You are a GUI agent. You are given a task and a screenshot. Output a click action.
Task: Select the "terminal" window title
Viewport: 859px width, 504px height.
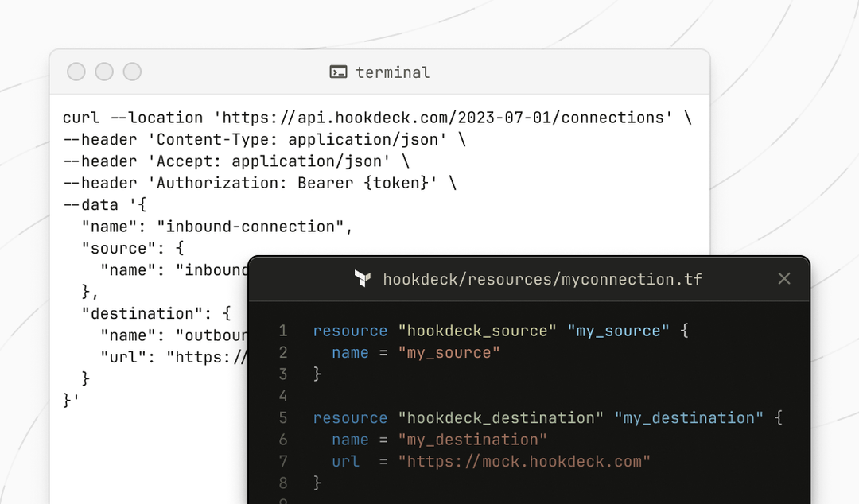(x=393, y=72)
